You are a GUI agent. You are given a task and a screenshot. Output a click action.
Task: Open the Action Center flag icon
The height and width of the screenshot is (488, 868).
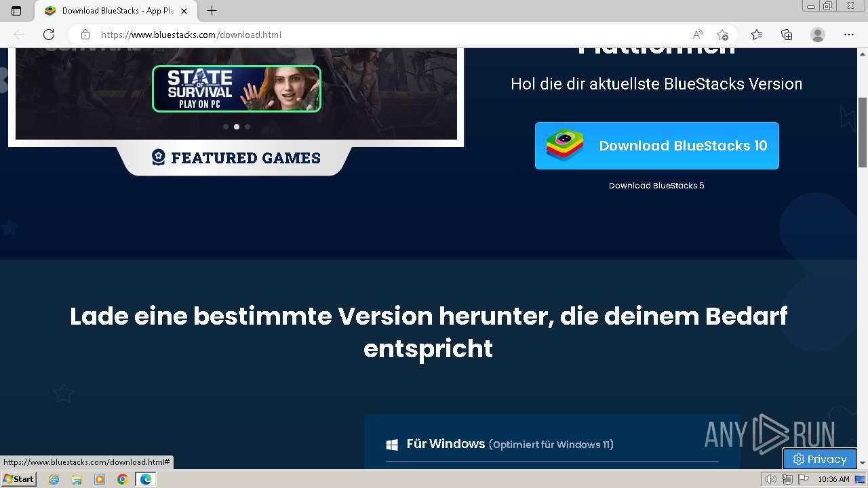[803, 479]
